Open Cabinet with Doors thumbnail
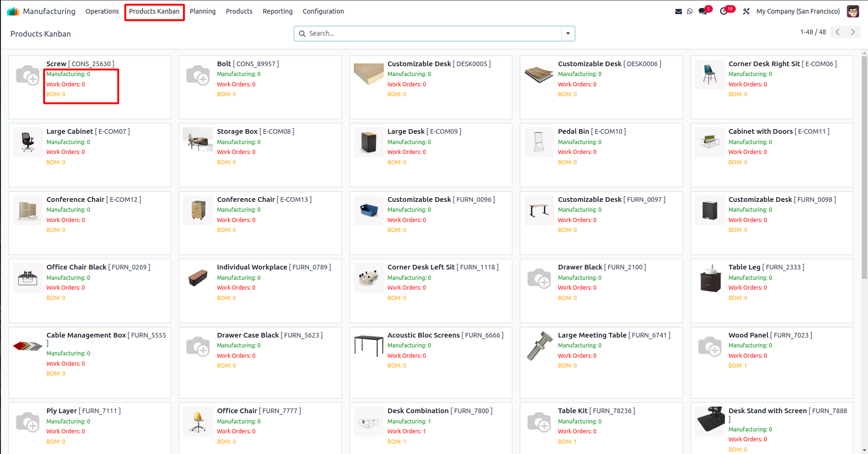Image resolution: width=868 pixels, height=454 pixels. coord(710,142)
